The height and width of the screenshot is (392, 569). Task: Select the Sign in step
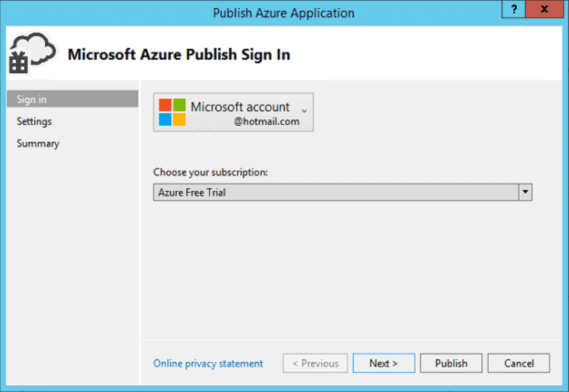tap(72, 99)
